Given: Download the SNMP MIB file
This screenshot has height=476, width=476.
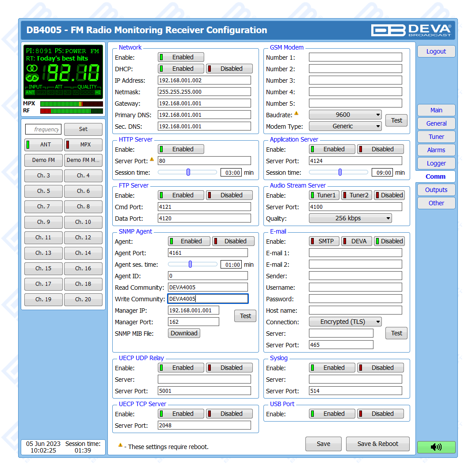Looking at the screenshot, I should pos(184,333).
